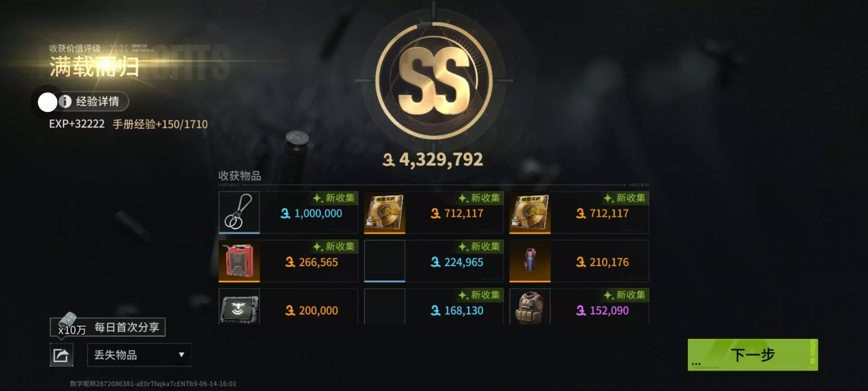Select the thermos bottle item worth 210,176
868x391 pixels.
coord(579,261)
